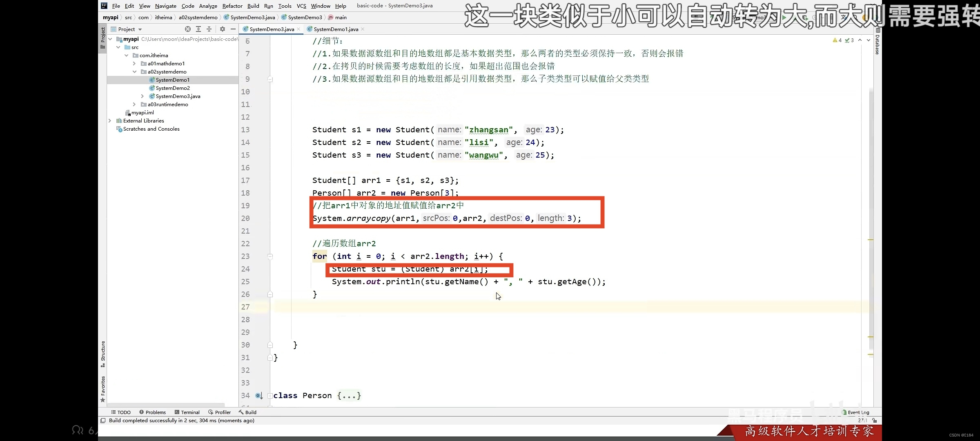The width and height of the screenshot is (980, 441).
Task: Click the Collapse All icon in Project panel
Action: (209, 29)
